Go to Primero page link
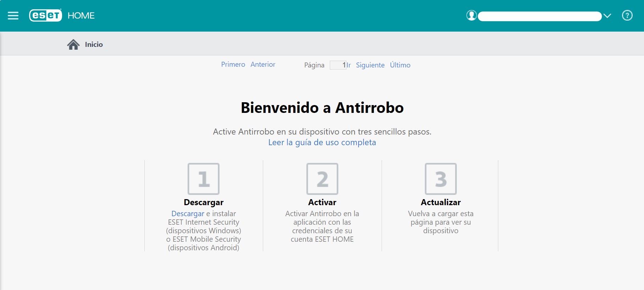The height and width of the screenshot is (290, 644). [x=233, y=64]
